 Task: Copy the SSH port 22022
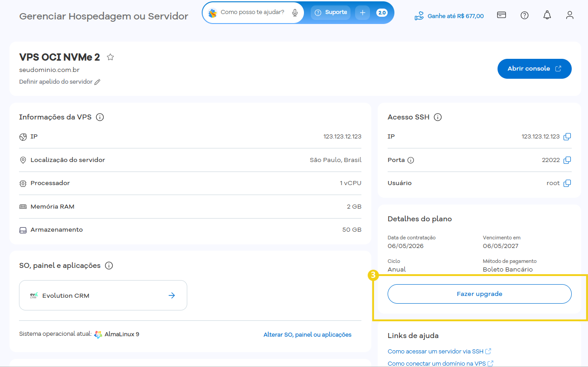point(567,160)
